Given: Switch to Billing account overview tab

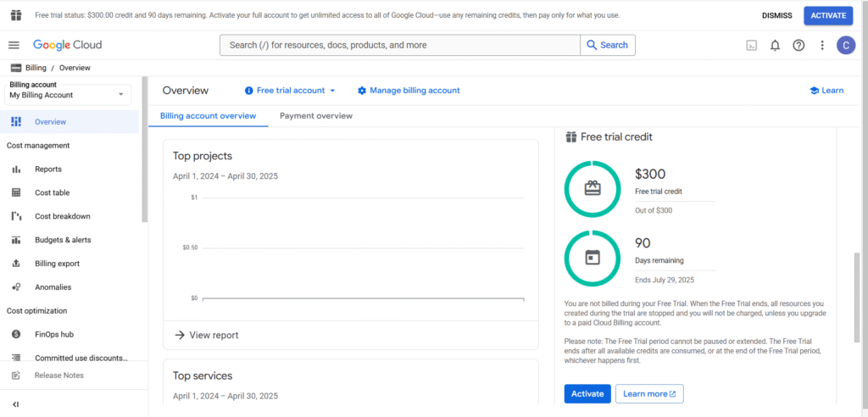Looking at the screenshot, I should (209, 116).
